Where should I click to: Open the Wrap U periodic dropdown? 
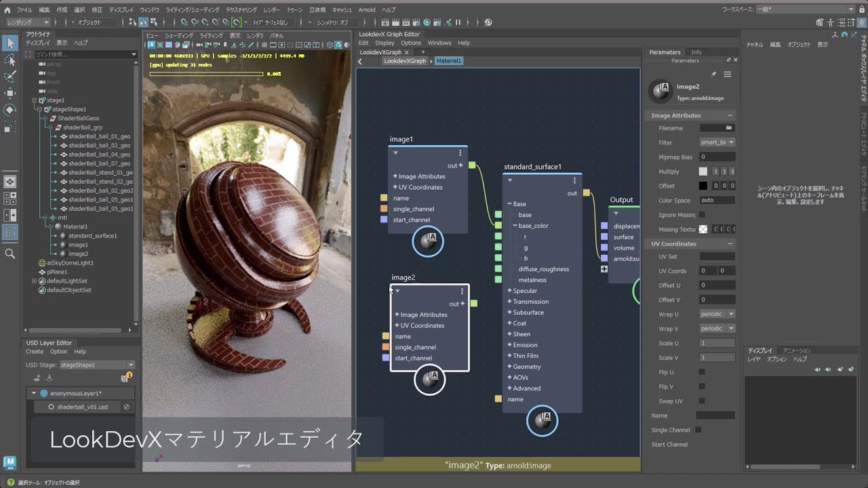pyautogui.click(x=717, y=313)
